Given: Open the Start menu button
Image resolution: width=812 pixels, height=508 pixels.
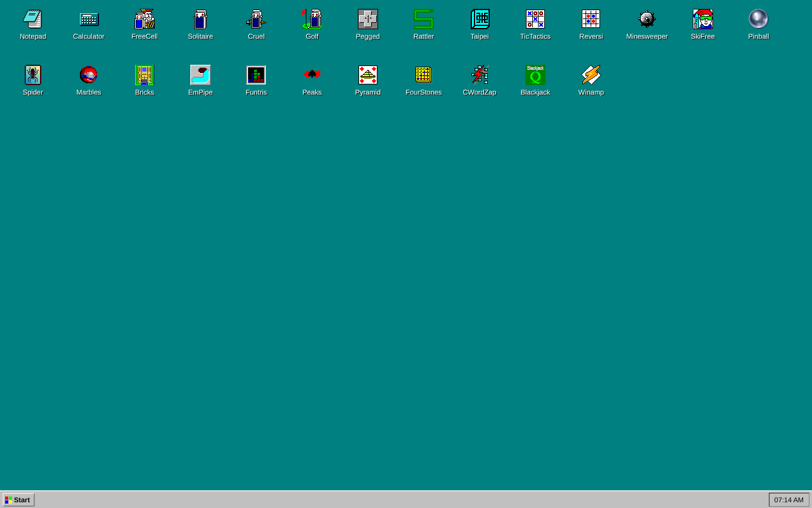Looking at the screenshot, I should (18, 500).
